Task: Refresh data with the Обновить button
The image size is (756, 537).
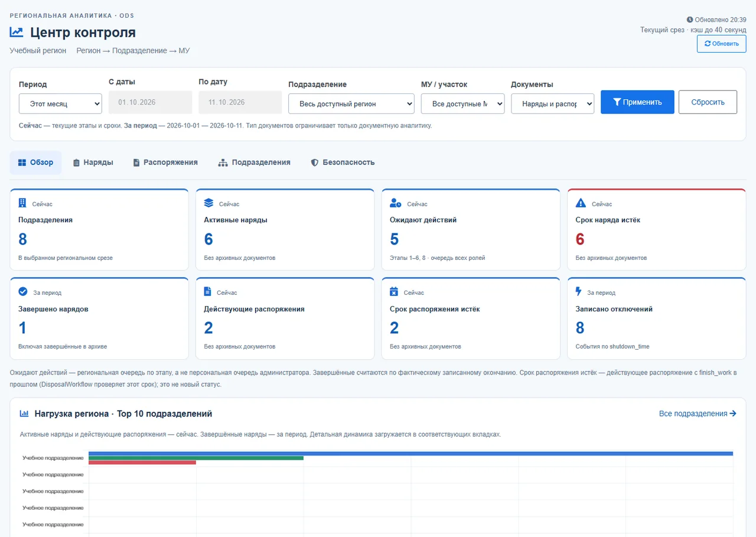Action: click(721, 44)
